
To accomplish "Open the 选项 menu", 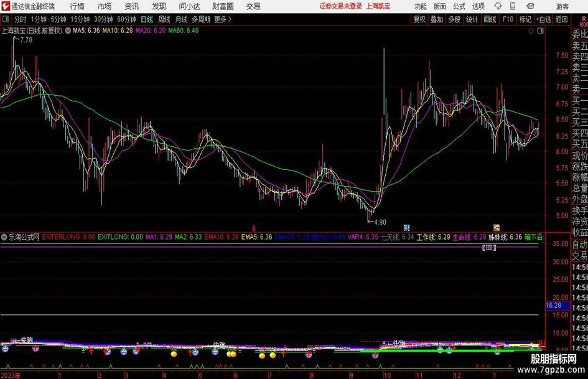I will [478, 6].
